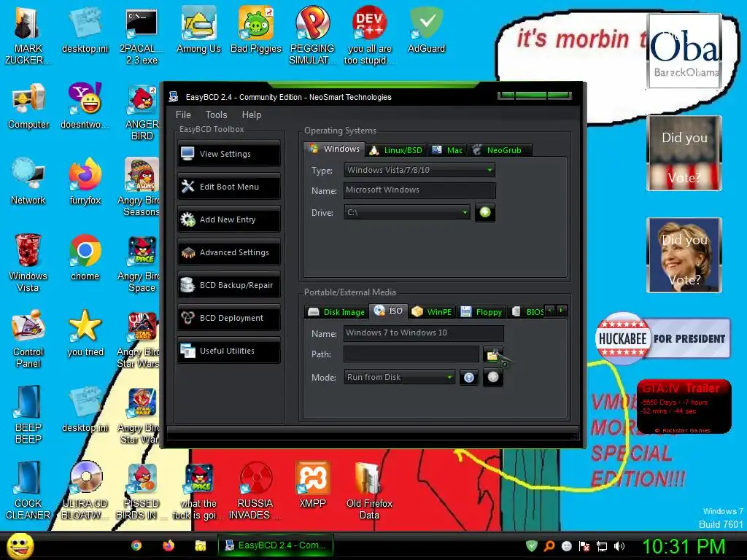Select the Network desktop icon
The width and height of the screenshot is (747, 560).
(28, 181)
